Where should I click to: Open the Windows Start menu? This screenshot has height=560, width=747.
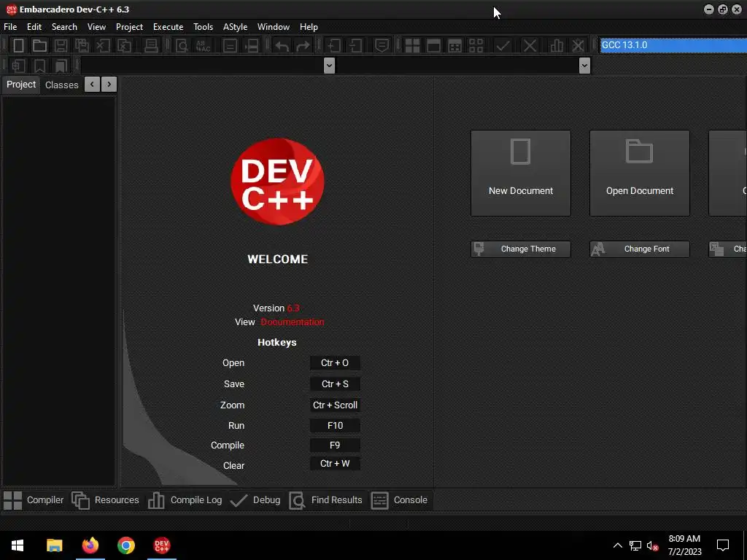click(x=18, y=545)
